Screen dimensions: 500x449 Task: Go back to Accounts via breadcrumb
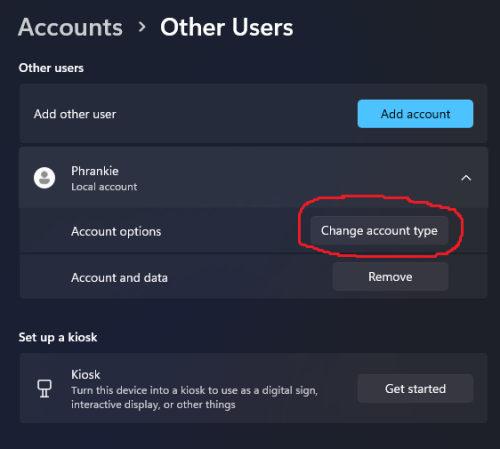(70, 27)
